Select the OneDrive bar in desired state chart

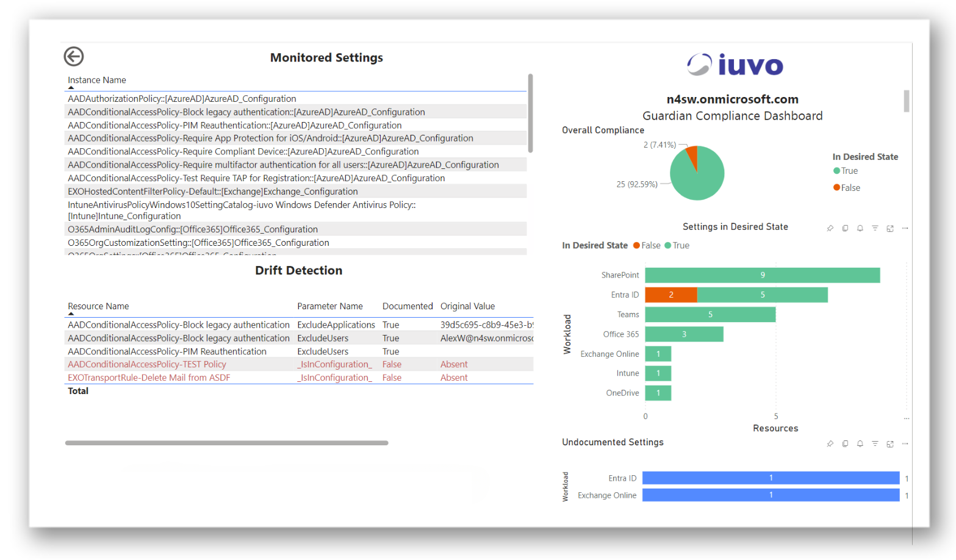tap(658, 393)
